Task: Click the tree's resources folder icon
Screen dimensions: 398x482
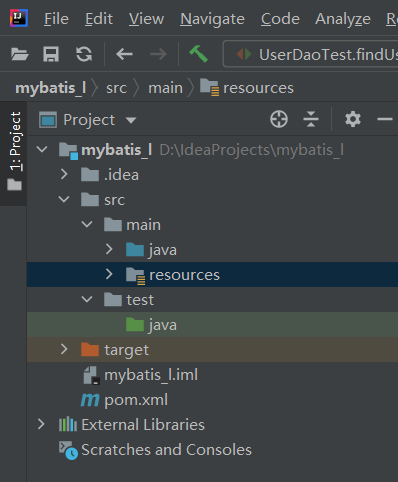Action: [x=136, y=276]
